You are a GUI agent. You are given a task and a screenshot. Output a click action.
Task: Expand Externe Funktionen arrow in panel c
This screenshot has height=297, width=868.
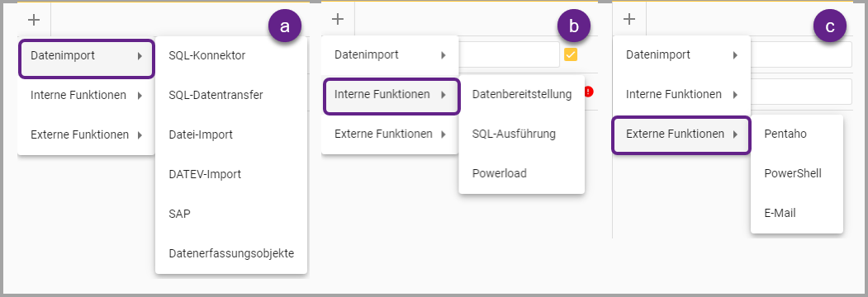[735, 134]
